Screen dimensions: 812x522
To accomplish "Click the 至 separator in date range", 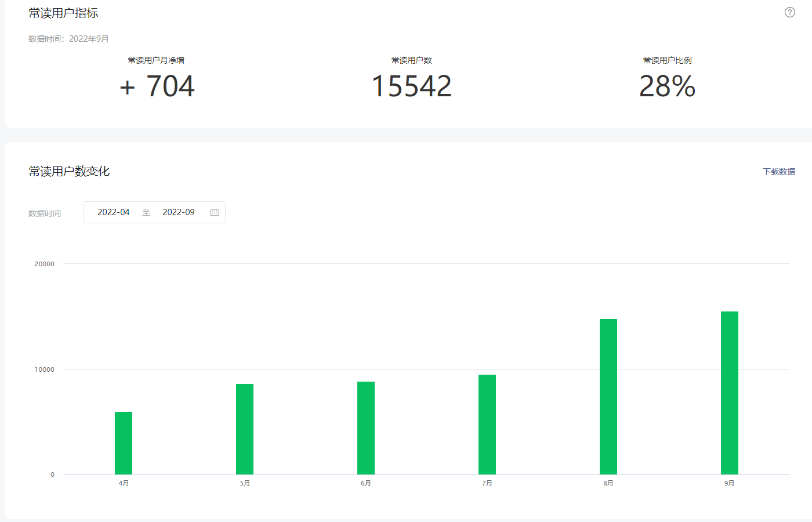I will tap(146, 212).
